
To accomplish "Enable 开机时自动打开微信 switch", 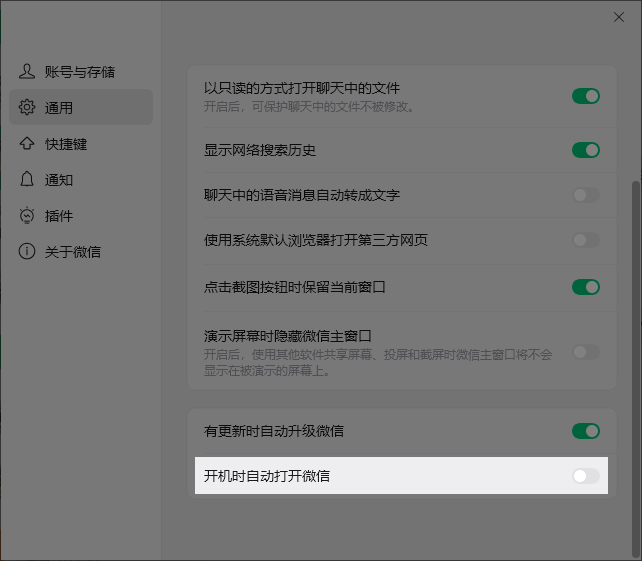I will (x=586, y=476).
